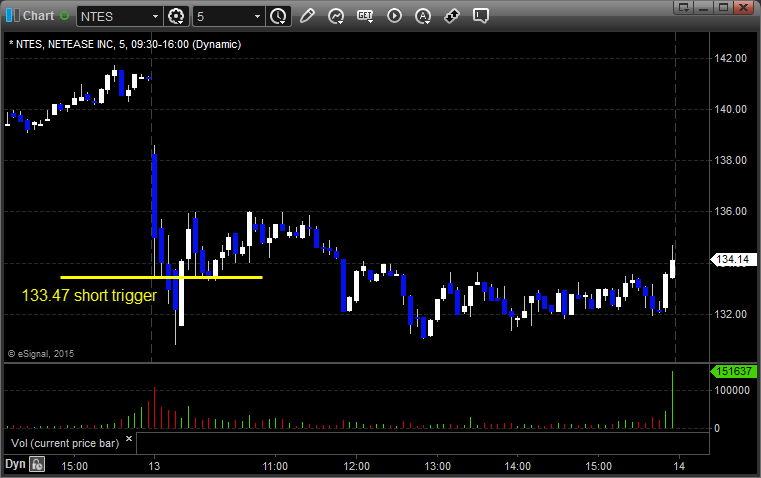This screenshot has width=761, height=478.
Task: Click the Dyn time scale button
Action: pyautogui.click(x=15, y=464)
